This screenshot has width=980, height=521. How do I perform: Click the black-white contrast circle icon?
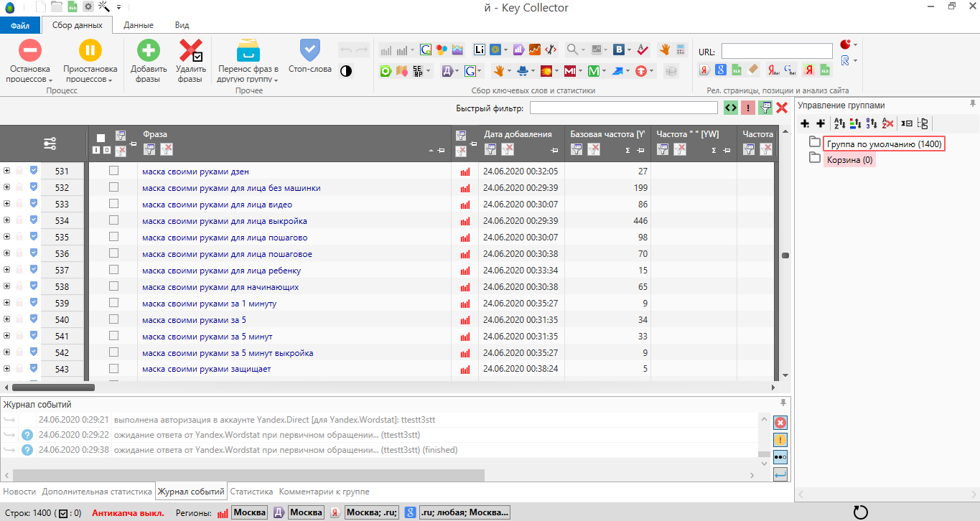click(346, 71)
